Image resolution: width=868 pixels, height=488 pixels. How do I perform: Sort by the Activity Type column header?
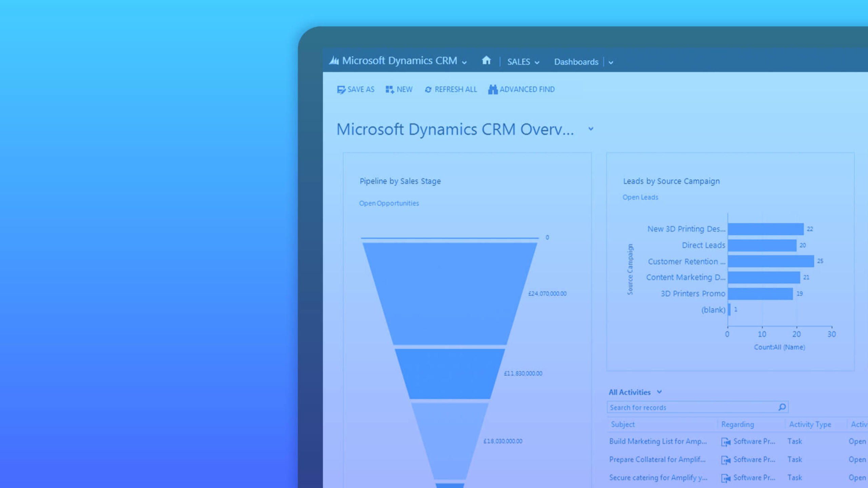810,424
